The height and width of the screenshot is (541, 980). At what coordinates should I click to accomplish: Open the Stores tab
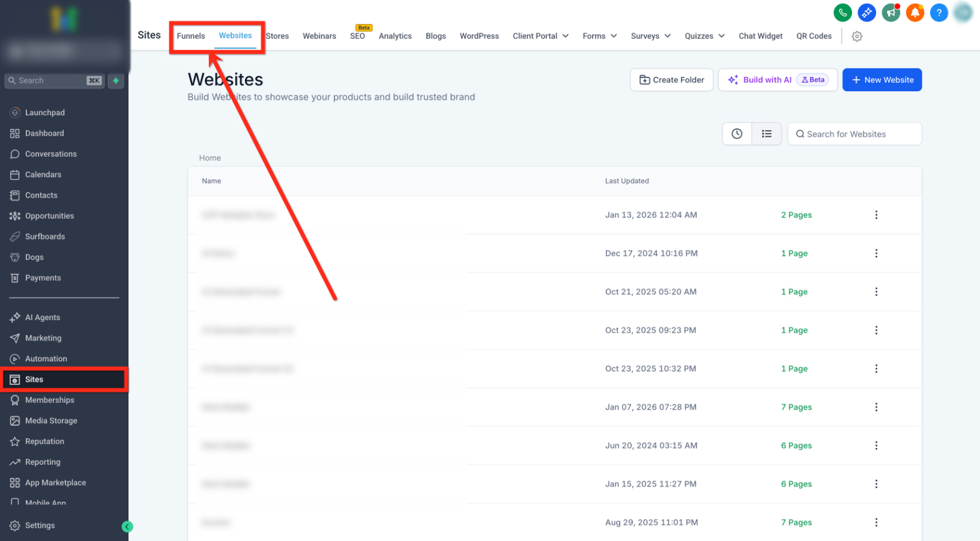(x=277, y=36)
